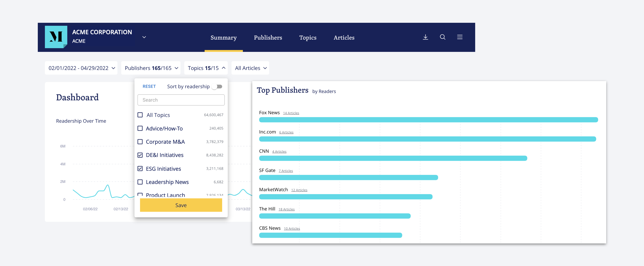The width and height of the screenshot is (644, 266).
Task: Open the Publishers 165/165 filter
Action: [x=151, y=68]
